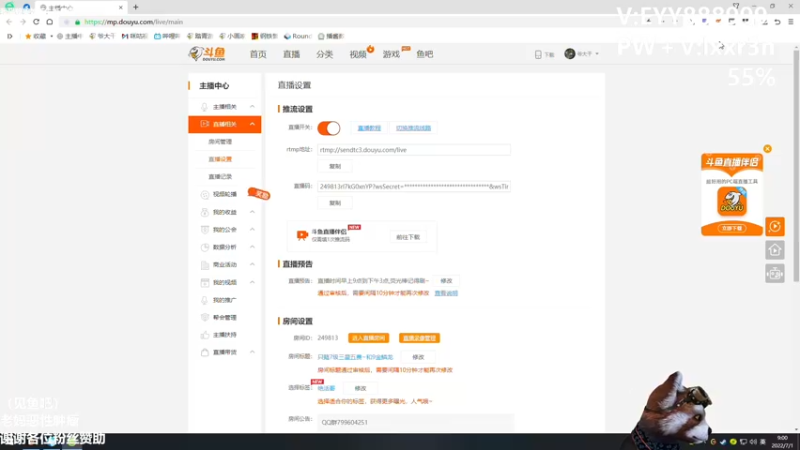This screenshot has height=450, width=800.
Task: Expand the 数据分析 section chevron
Action: coord(252,247)
